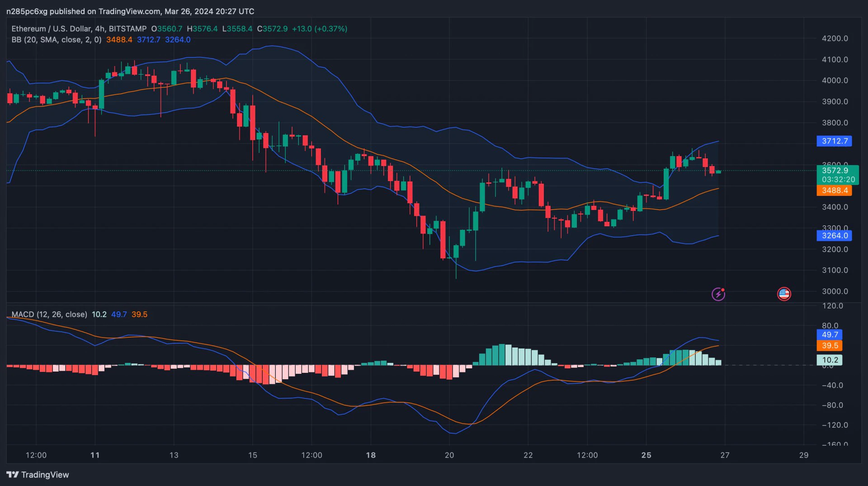The width and height of the screenshot is (868, 486).
Task: Click the date 25 on the time axis
Action: [646, 455]
